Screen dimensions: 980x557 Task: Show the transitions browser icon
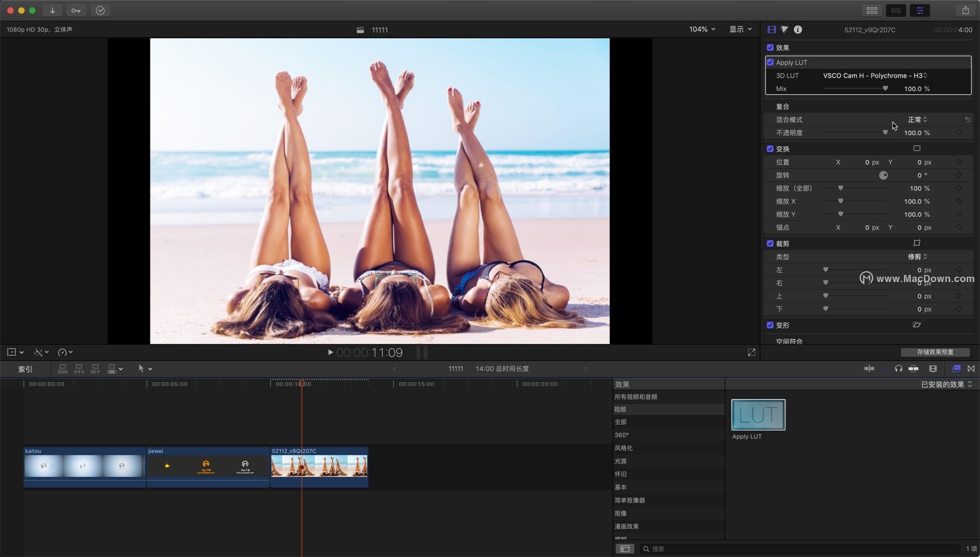971,369
